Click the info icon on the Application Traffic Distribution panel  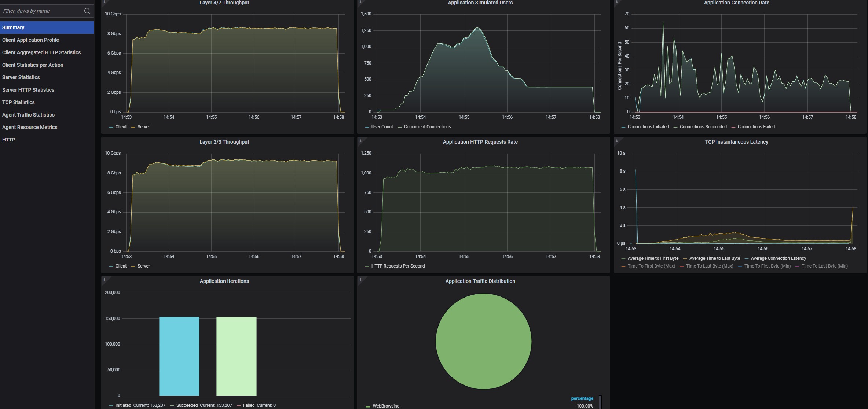[360, 280]
